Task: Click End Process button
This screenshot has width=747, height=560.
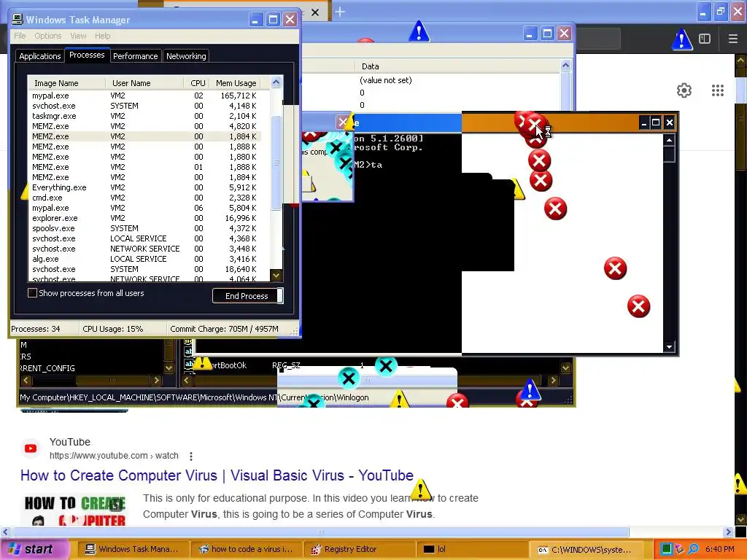Action: pyautogui.click(x=247, y=296)
